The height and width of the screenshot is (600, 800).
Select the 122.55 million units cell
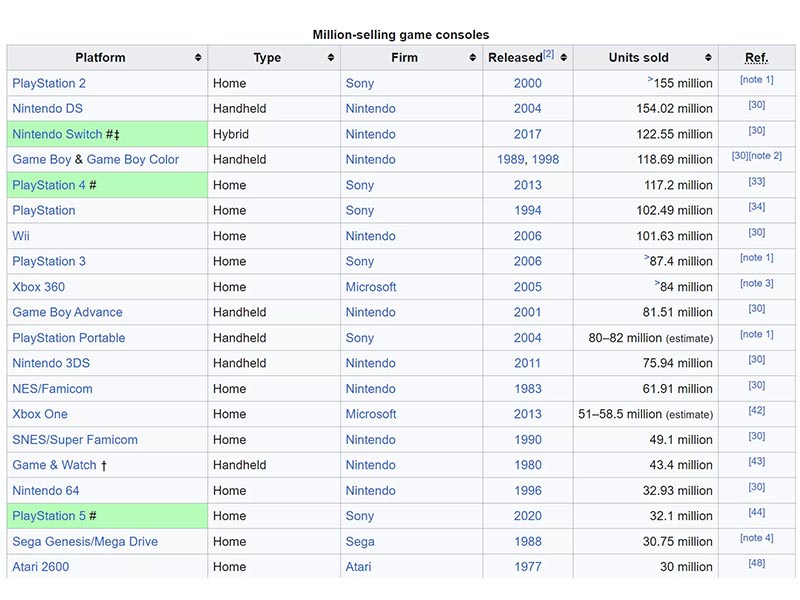click(x=645, y=134)
